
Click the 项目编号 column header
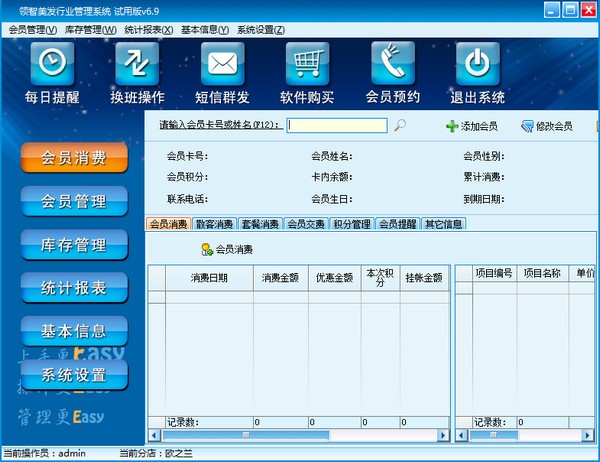click(x=494, y=274)
